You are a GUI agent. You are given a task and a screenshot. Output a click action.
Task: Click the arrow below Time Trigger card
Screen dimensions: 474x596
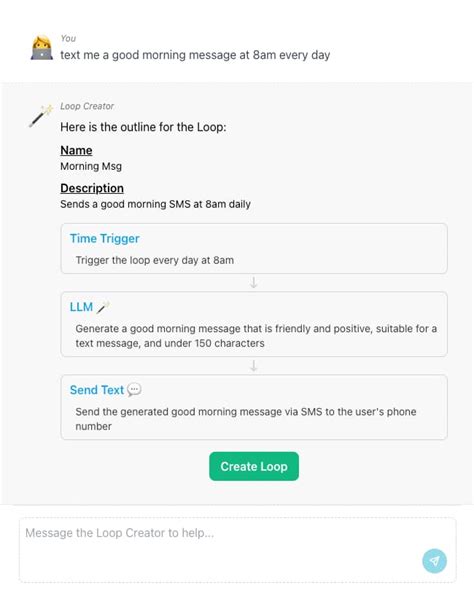254,282
